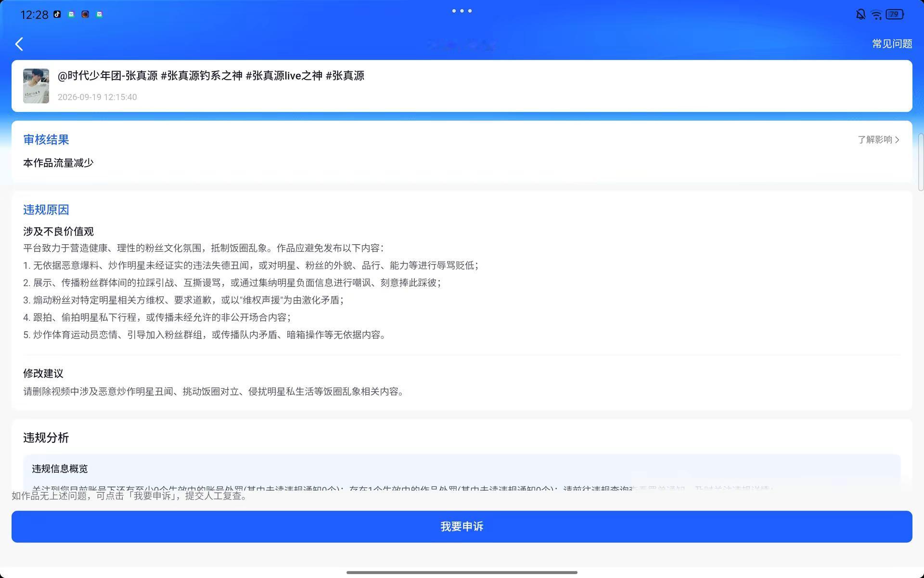Tap the dark camera app notification icon
Screen dimensions: 924x578
point(85,14)
